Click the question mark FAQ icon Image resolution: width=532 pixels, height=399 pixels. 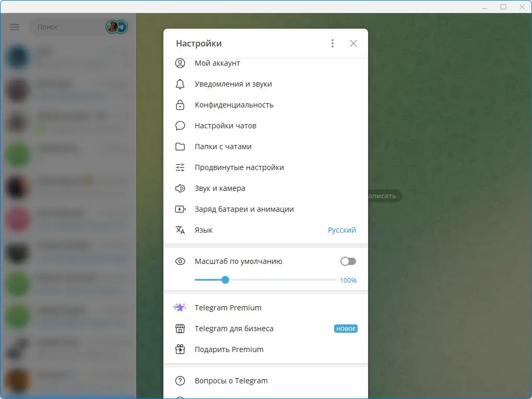point(180,381)
